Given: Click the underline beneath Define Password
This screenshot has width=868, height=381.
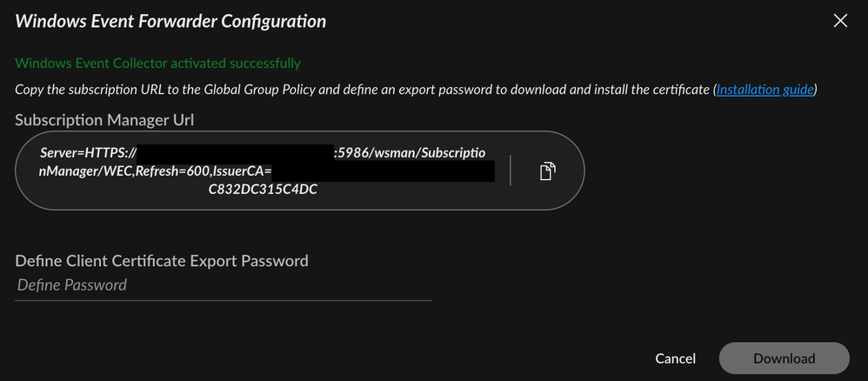Looking at the screenshot, I should 223,300.
